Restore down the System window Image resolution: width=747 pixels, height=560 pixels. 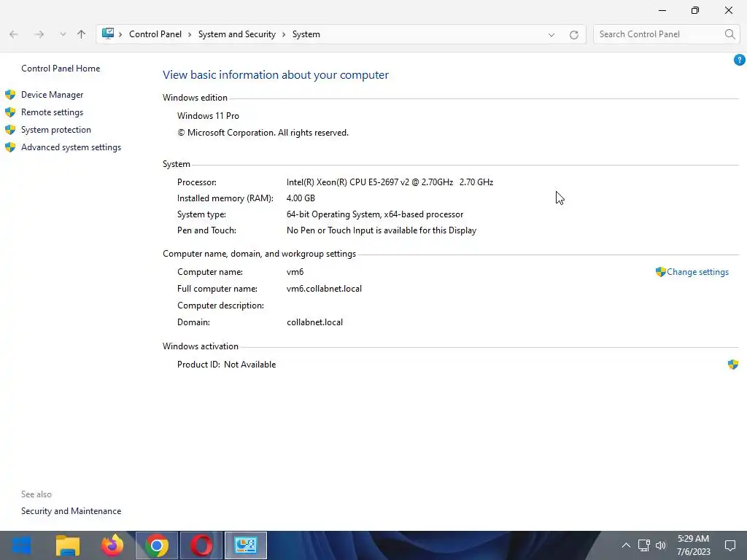coord(695,10)
